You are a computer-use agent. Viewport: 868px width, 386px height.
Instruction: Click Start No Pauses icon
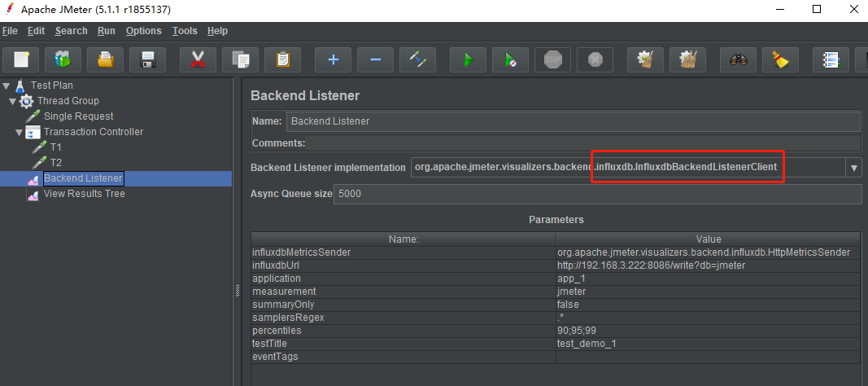tap(510, 59)
